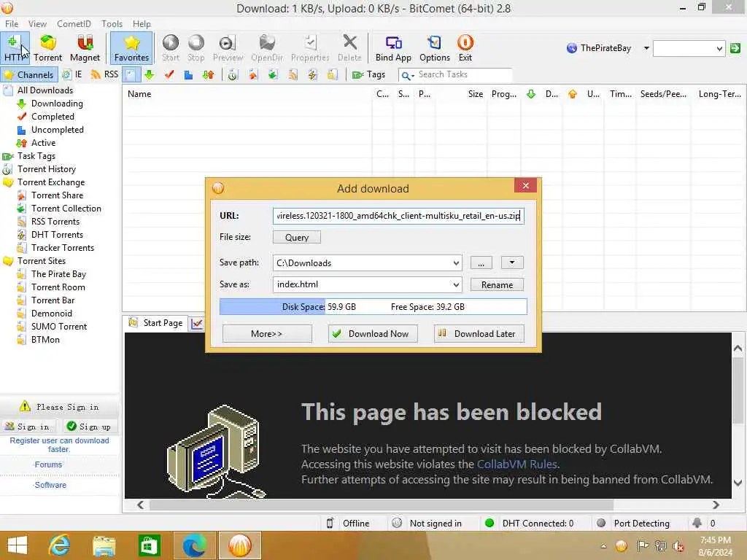This screenshot has height=560, width=747.
Task: Expand the More>> options
Action: pos(267,334)
